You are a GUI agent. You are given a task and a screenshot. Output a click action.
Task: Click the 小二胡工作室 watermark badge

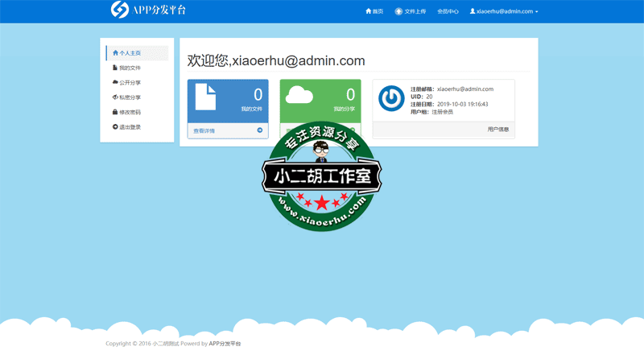pos(322,177)
